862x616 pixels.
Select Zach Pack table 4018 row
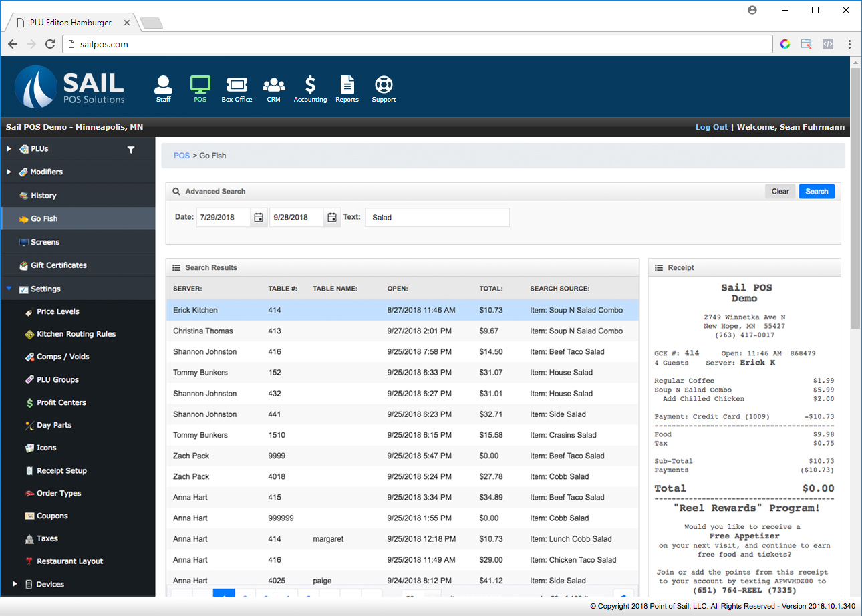(402, 476)
